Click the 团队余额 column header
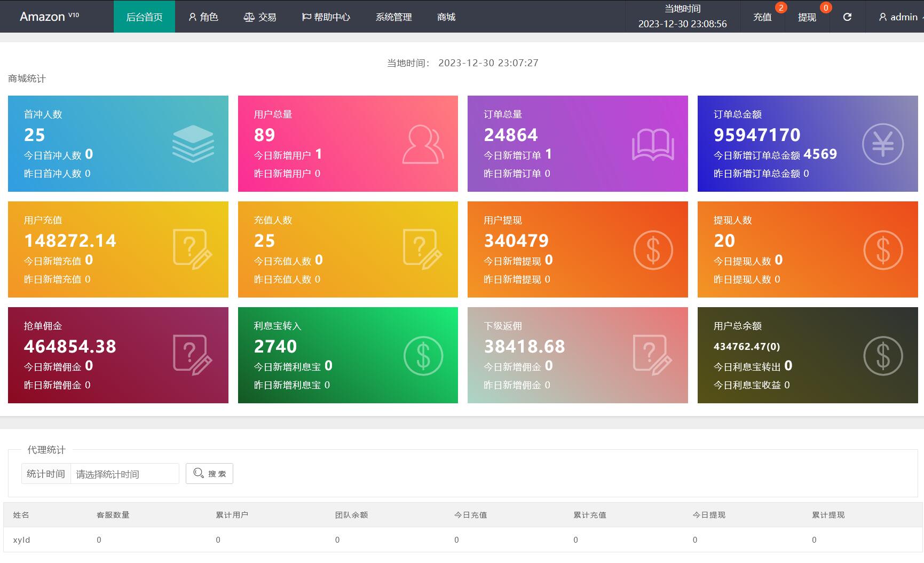This screenshot has height=563, width=924. pos(352,515)
